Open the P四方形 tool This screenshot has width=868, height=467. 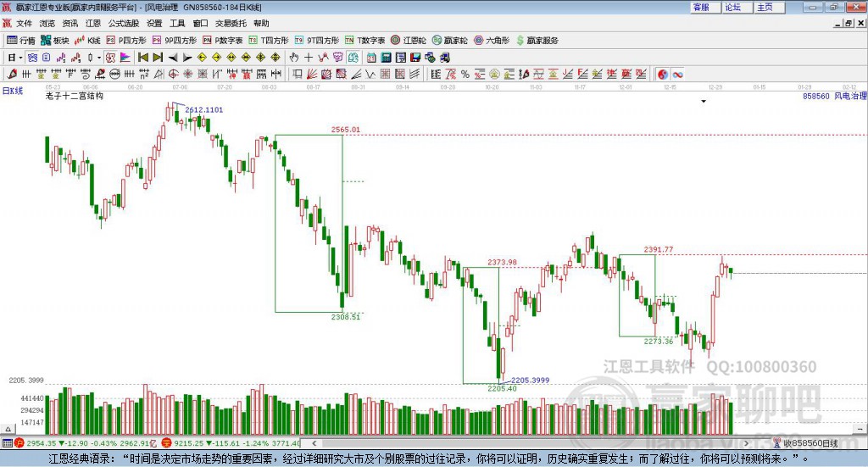tap(125, 41)
